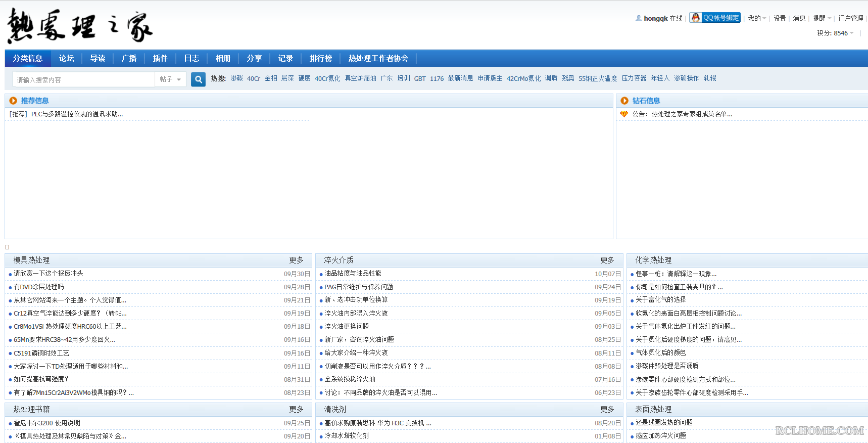
Task: Open the 插件 nav tab
Action: 160,58
